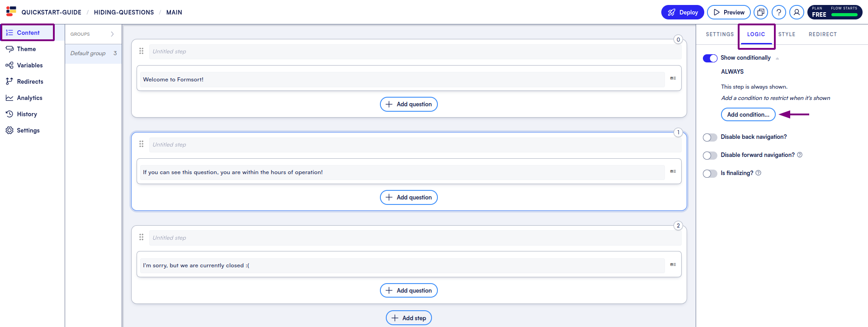
Task: Switch to the Style tab
Action: (x=787, y=34)
